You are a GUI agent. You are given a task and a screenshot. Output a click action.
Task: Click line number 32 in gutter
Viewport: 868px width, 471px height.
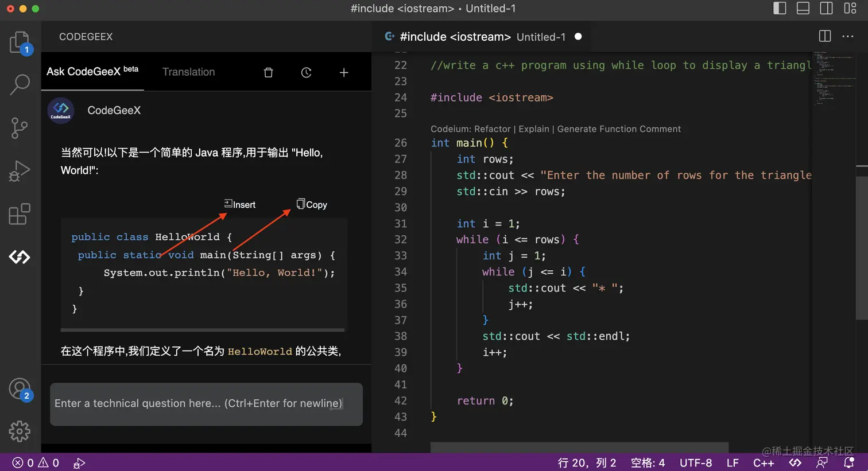click(400, 239)
